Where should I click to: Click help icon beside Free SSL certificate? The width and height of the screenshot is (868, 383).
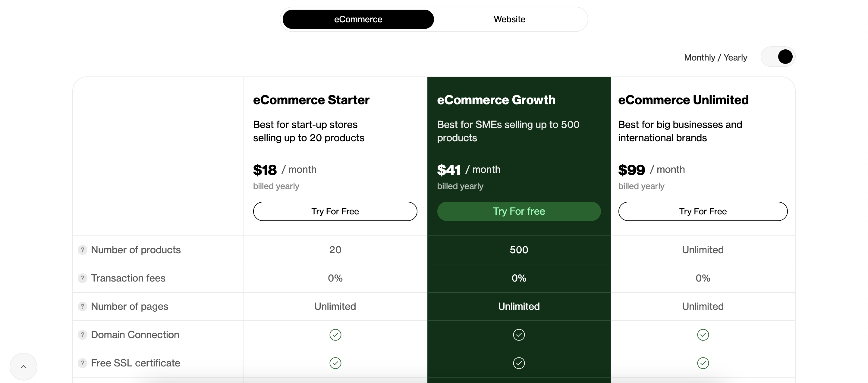(82, 363)
